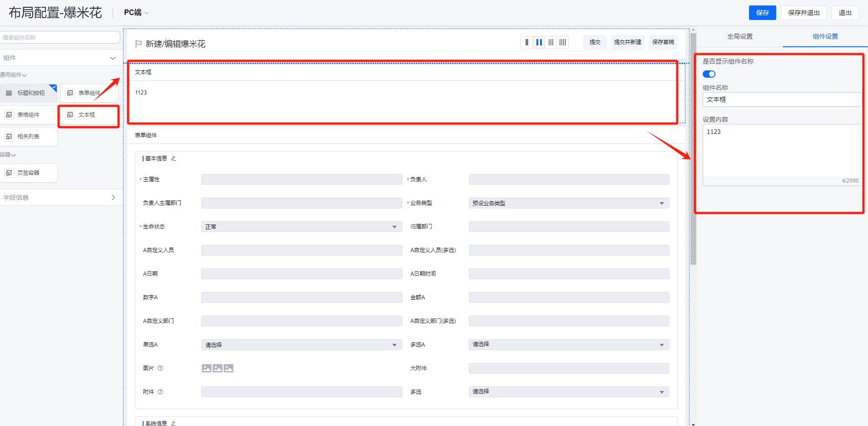
Task: Click the 组件名称 input field
Action: pos(782,99)
